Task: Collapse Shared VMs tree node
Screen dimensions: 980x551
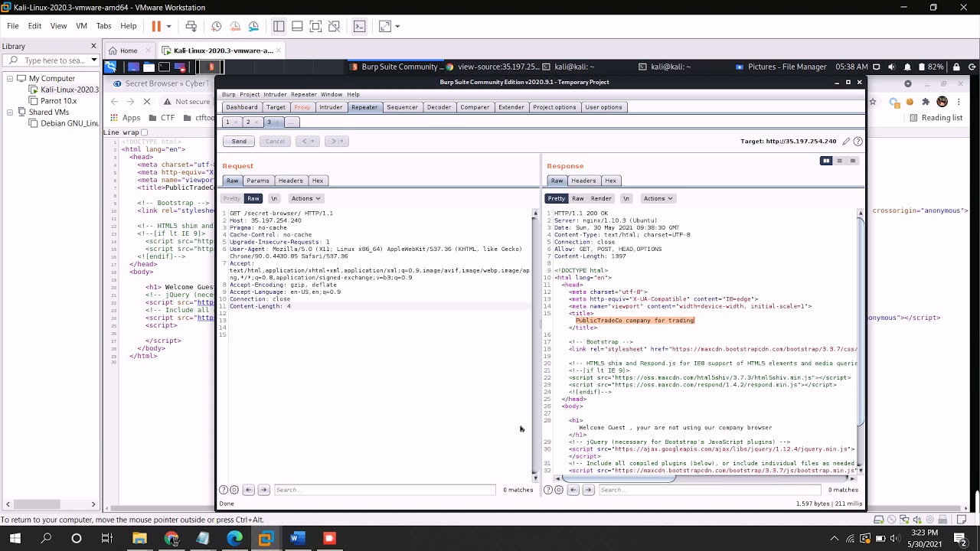Action: click(11, 112)
